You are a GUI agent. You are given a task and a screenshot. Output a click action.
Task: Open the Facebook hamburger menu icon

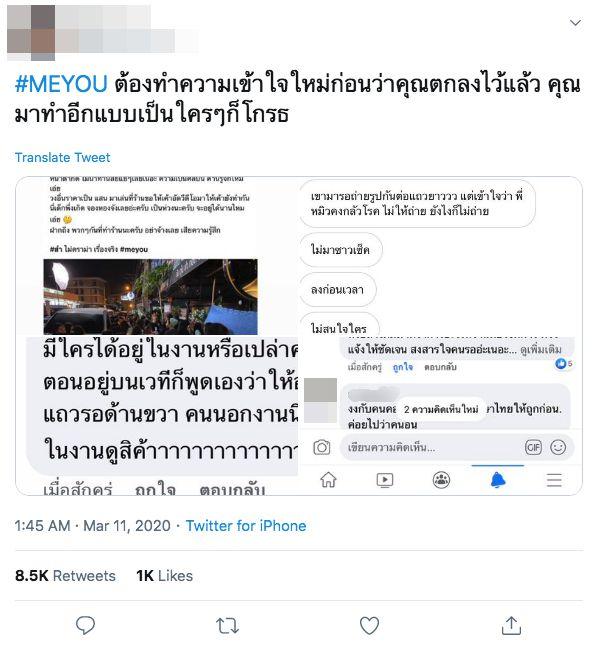pos(554,480)
